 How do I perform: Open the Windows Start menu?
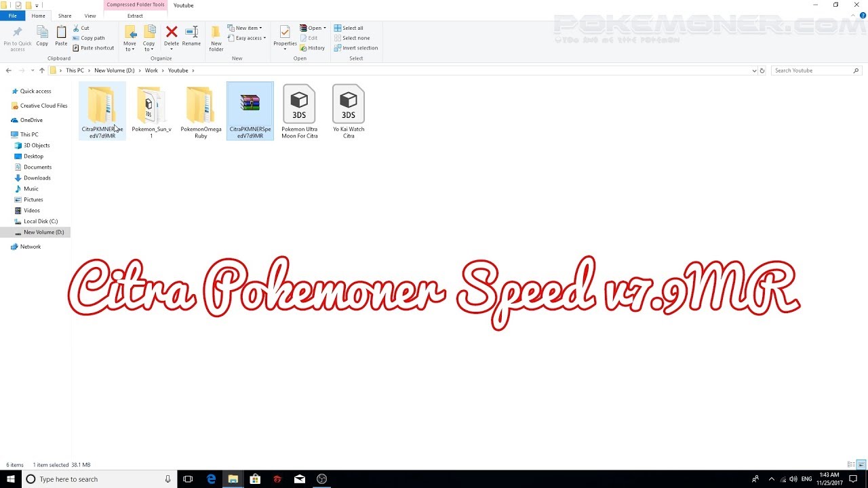click(x=11, y=479)
